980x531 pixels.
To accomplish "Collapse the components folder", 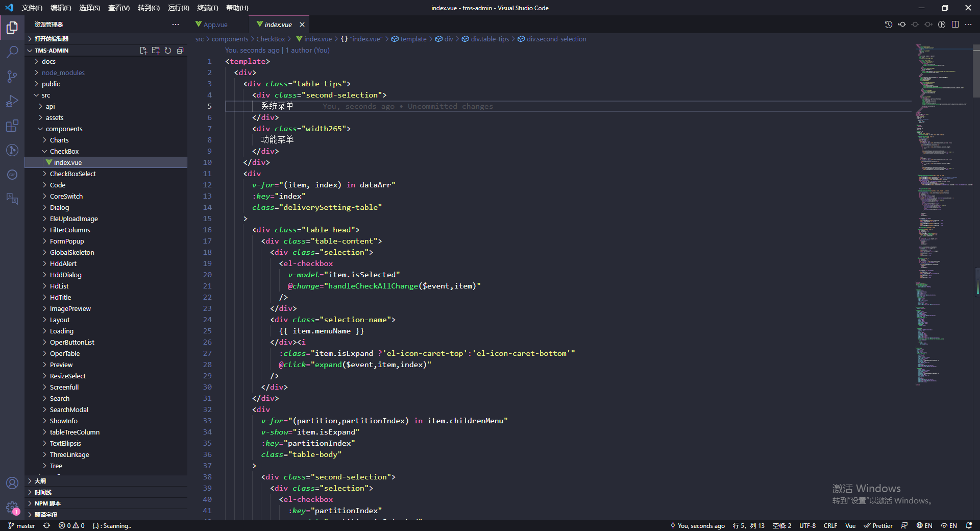I will click(x=106, y=129).
